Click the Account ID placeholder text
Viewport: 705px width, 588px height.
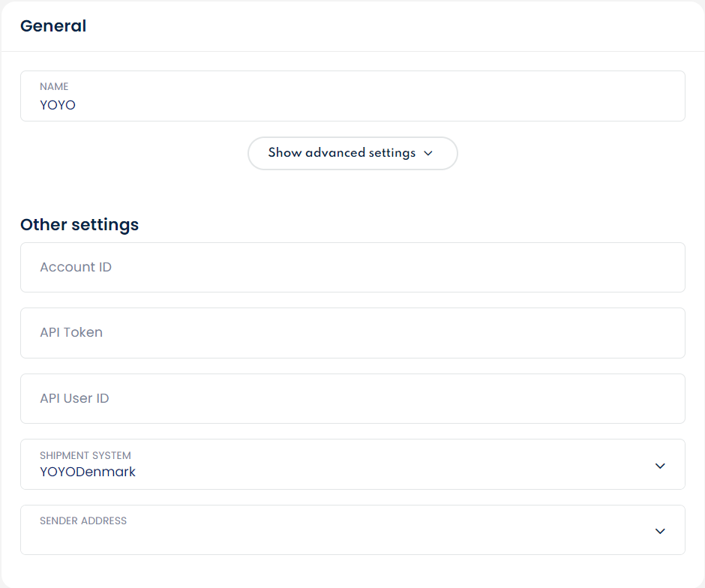[x=76, y=267]
